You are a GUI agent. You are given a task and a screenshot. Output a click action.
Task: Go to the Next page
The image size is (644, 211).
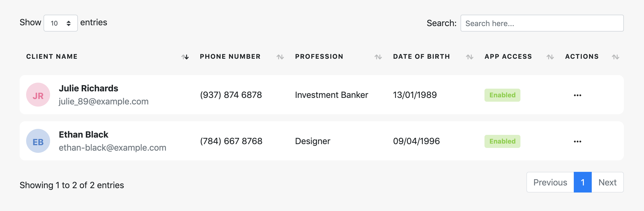(x=608, y=182)
